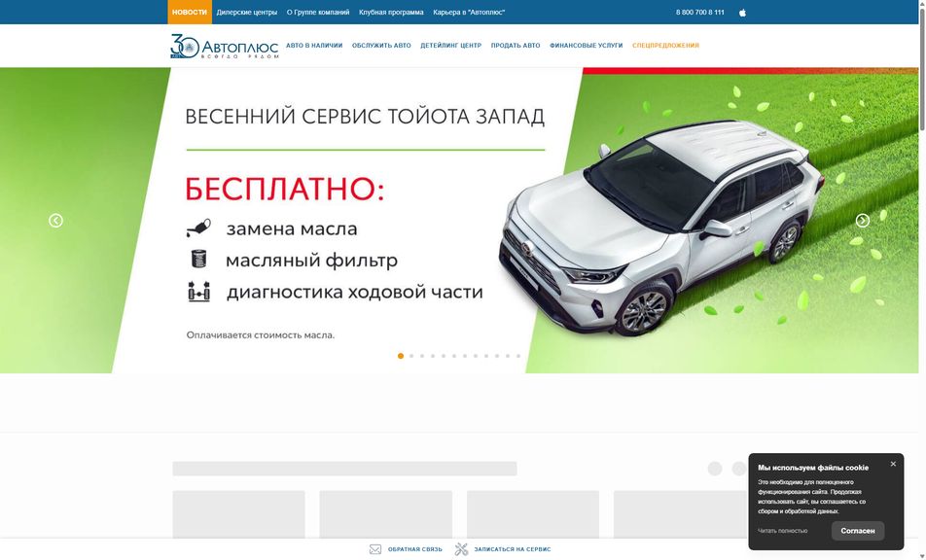The width and height of the screenshot is (926, 560).
Task: Click ОБРАТНАЯ СВЯЗЬ link
Action: coord(415,549)
